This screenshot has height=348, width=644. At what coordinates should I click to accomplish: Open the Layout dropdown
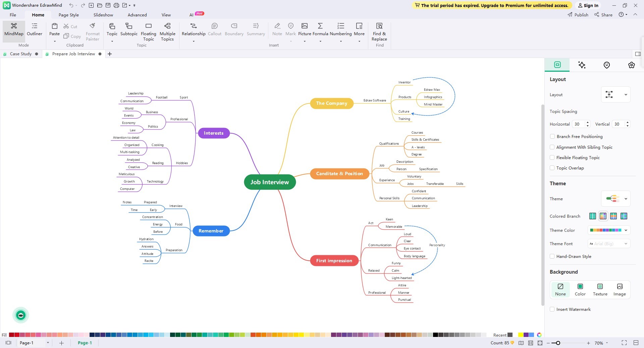click(x=616, y=94)
